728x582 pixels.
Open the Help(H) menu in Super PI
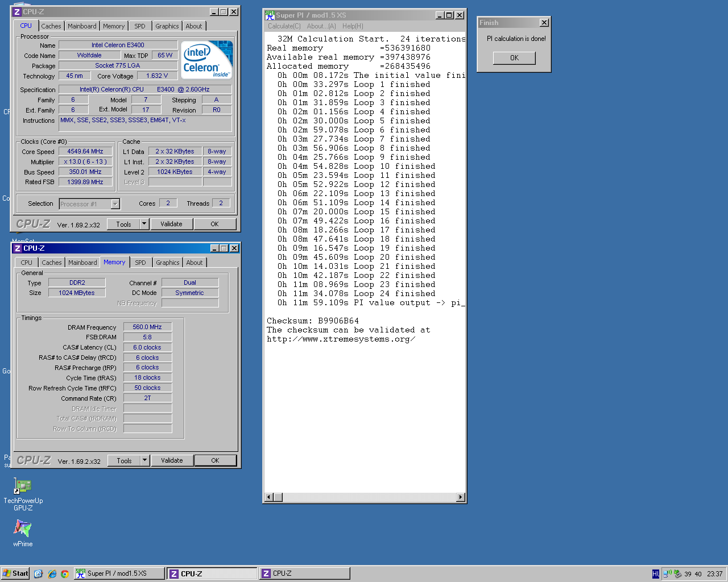tap(353, 26)
